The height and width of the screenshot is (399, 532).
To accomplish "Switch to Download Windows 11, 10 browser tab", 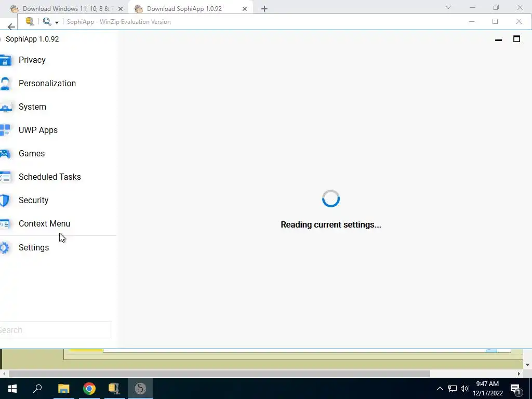I will pos(67,9).
